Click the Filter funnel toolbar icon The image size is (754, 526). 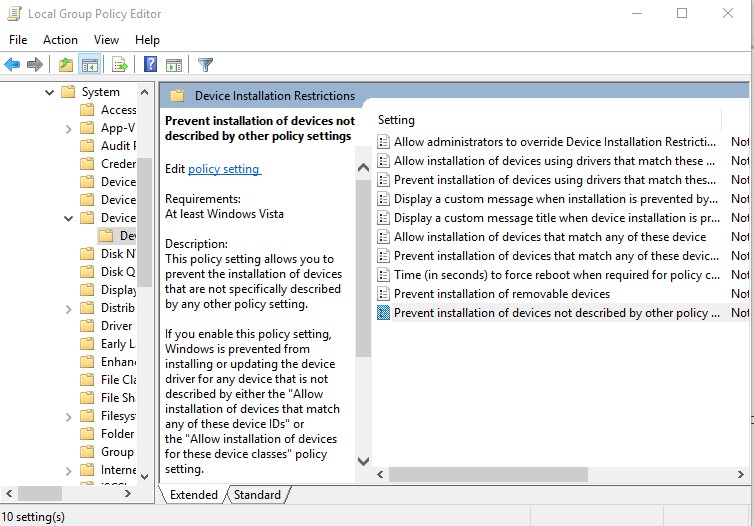pos(205,64)
